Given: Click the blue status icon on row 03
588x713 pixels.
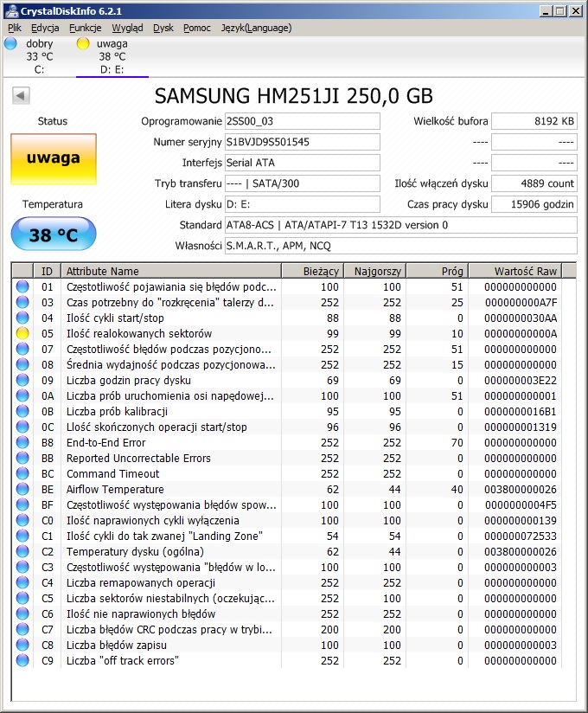Looking at the screenshot, I should click(x=22, y=302).
